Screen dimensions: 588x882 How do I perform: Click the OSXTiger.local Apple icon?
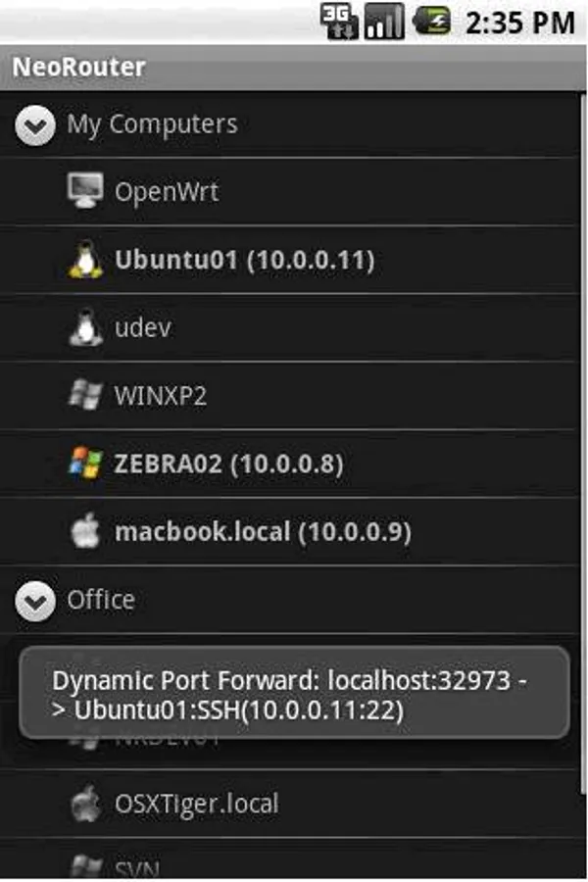point(86,805)
